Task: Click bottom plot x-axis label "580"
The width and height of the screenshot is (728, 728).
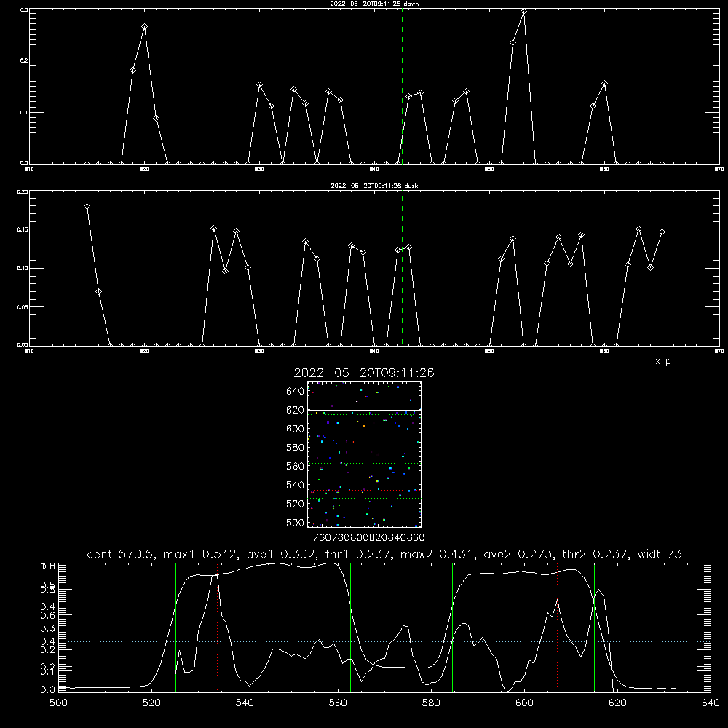Action: pyautogui.click(x=431, y=703)
